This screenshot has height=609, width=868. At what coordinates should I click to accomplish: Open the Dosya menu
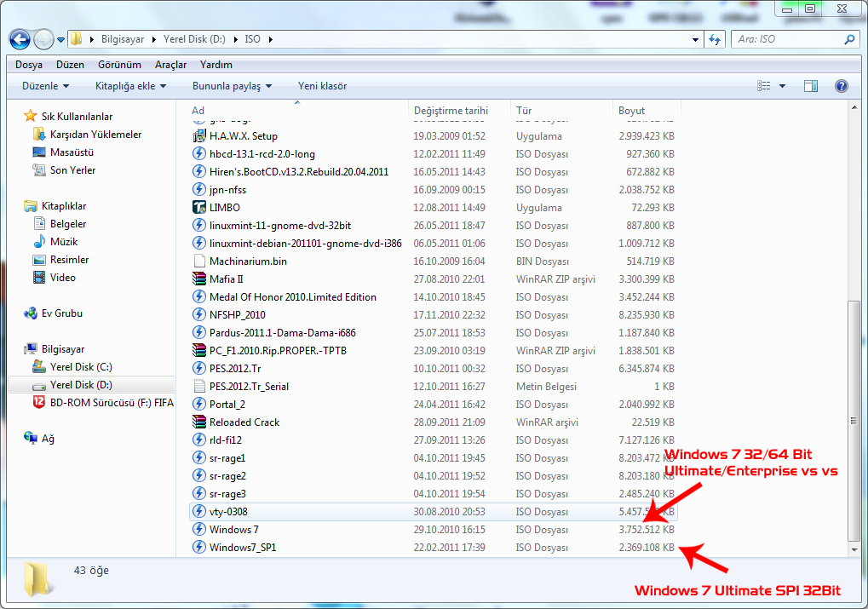click(x=29, y=64)
